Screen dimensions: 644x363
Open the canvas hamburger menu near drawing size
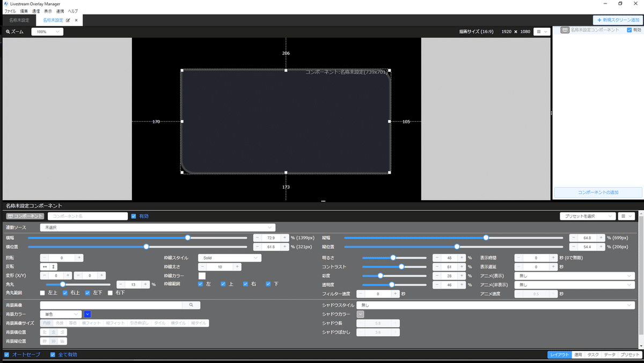(x=542, y=32)
